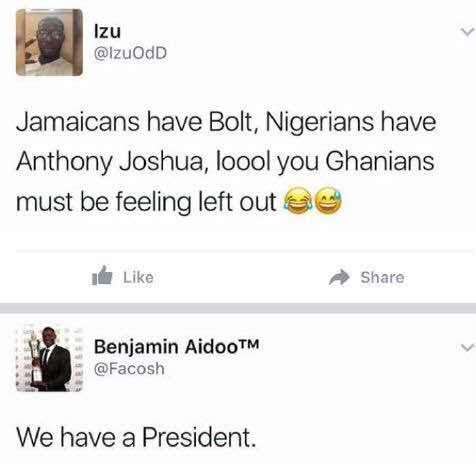The width and height of the screenshot is (476, 463).
Task: Click the word "Ghanians" in Izu's post
Action: 380,161
